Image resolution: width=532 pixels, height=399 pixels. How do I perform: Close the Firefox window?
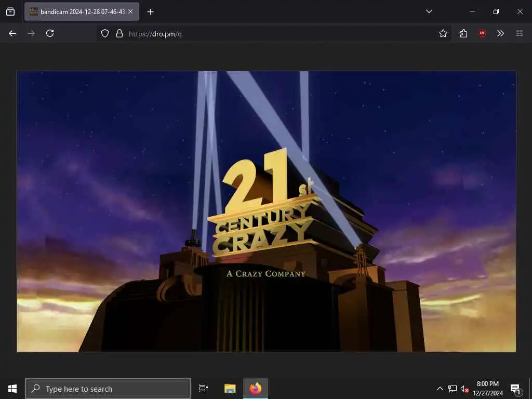pos(520,11)
